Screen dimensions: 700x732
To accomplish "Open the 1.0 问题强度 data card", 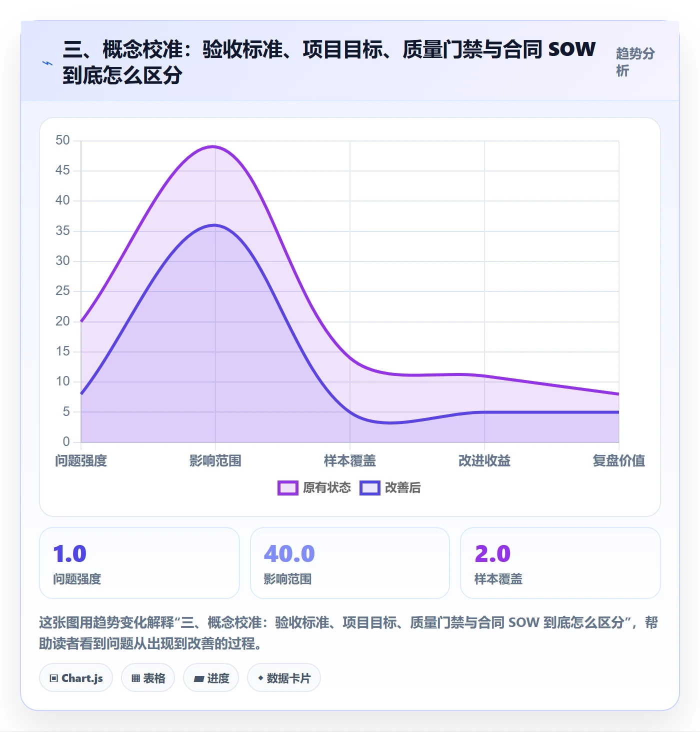I will tap(139, 563).
